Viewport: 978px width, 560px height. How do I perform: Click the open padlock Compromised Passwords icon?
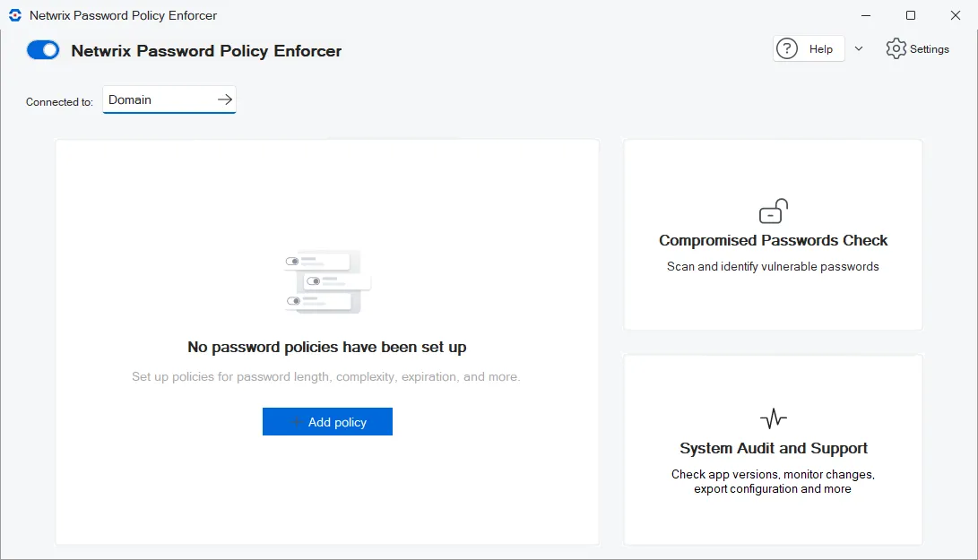point(774,211)
